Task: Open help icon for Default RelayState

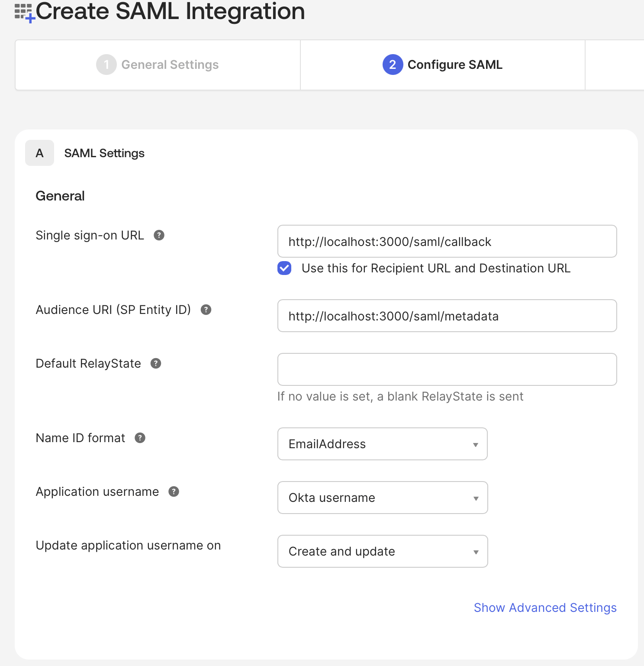Action: [156, 363]
